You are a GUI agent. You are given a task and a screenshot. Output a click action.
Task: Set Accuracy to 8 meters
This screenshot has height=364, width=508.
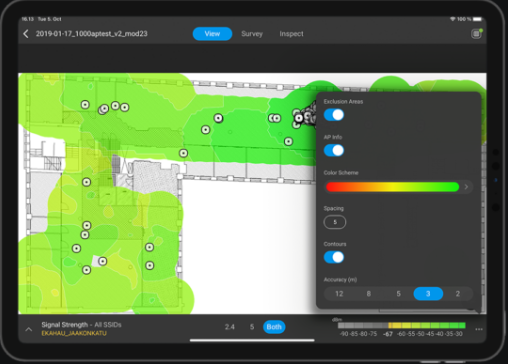coord(369,294)
